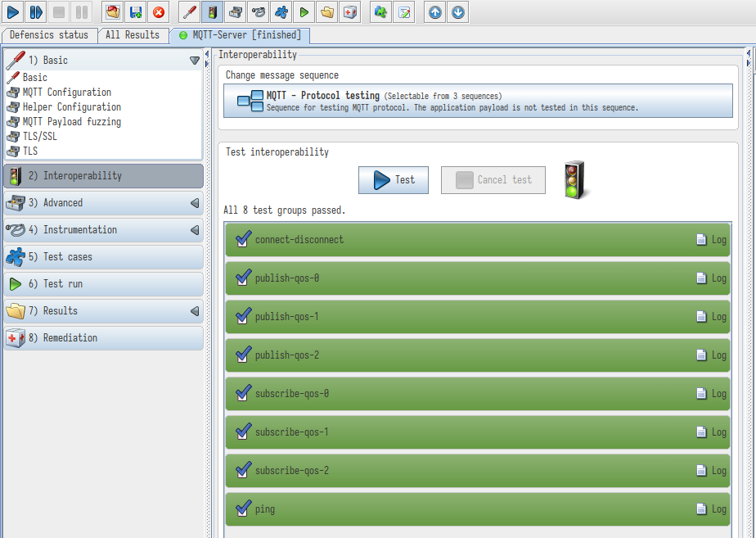Image resolution: width=756 pixels, height=538 pixels.
Task: Click the Test button
Action: (x=394, y=180)
